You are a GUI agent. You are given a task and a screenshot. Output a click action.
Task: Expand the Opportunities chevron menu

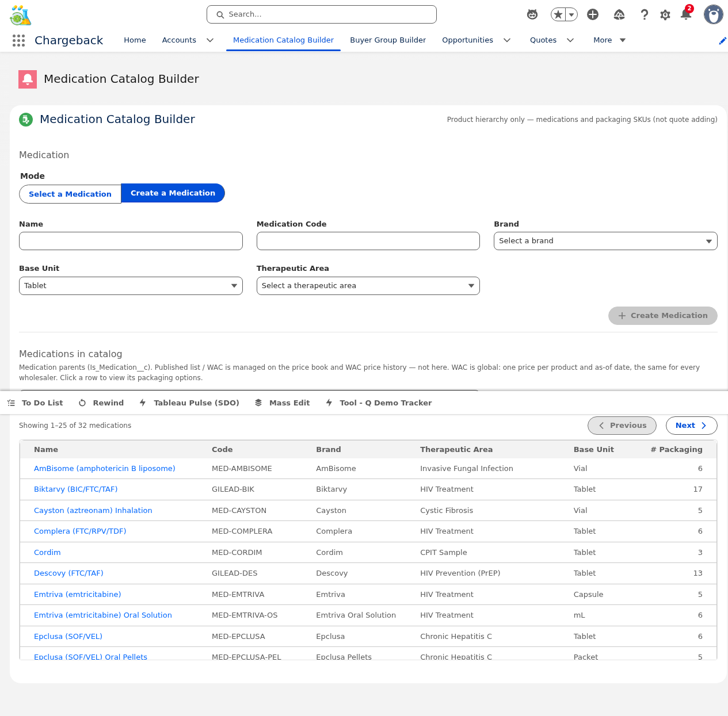point(507,40)
